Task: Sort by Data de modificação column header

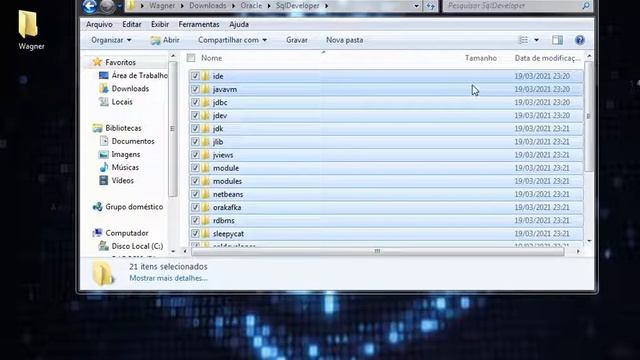Action: (547, 58)
